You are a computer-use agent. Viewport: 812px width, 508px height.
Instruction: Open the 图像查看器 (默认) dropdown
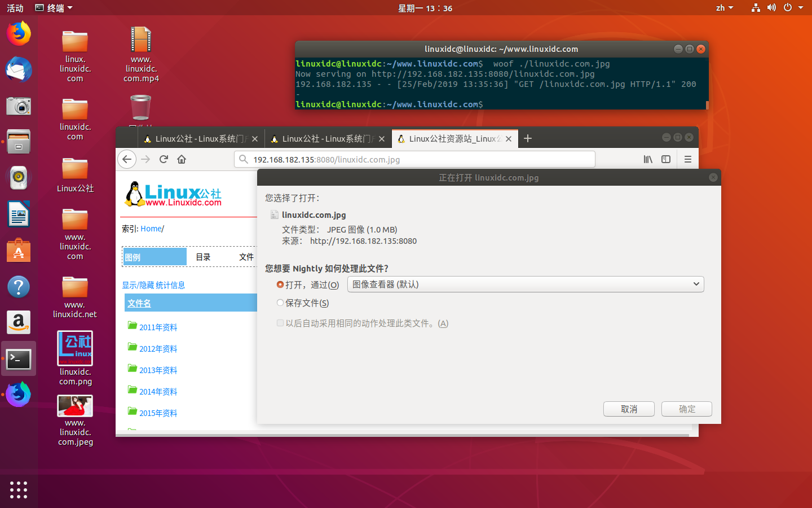[x=526, y=284]
